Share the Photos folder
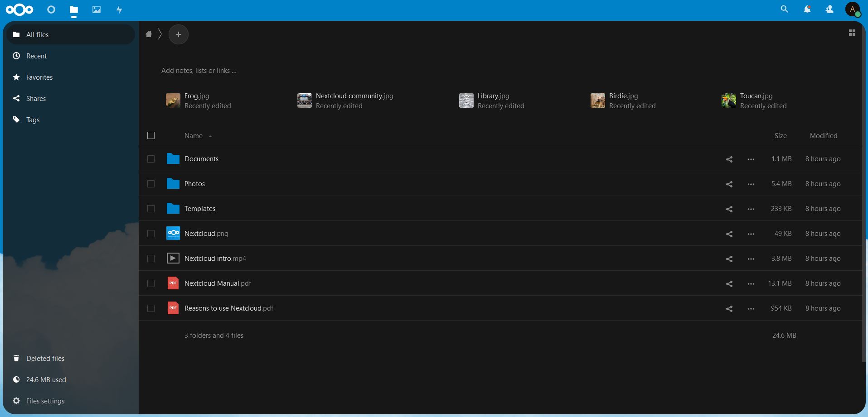 729,184
